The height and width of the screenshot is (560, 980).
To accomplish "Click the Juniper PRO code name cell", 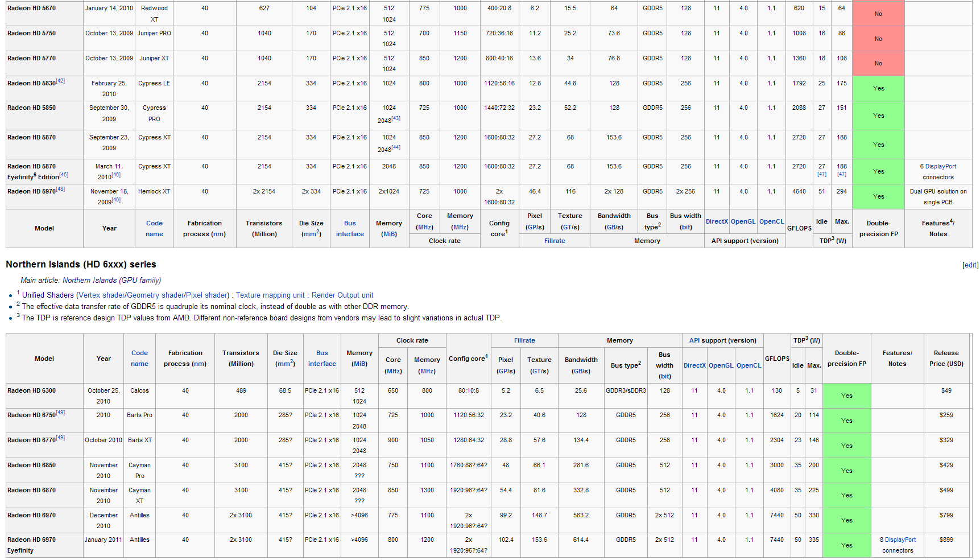I will click(154, 39).
